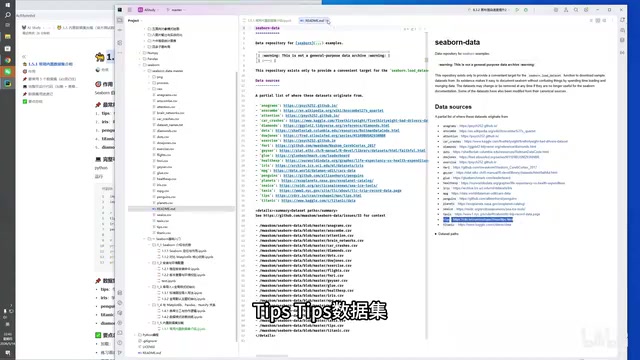Open Chrome from the taskbar
This screenshot has height=360, width=640.
pos(8,60)
